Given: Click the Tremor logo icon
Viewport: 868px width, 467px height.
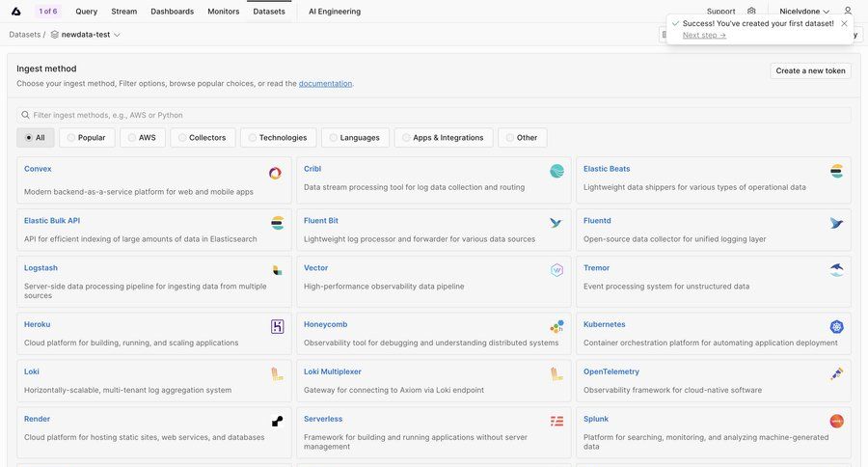Looking at the screenshot, I should pyautogui.click(x=836, y=270).
